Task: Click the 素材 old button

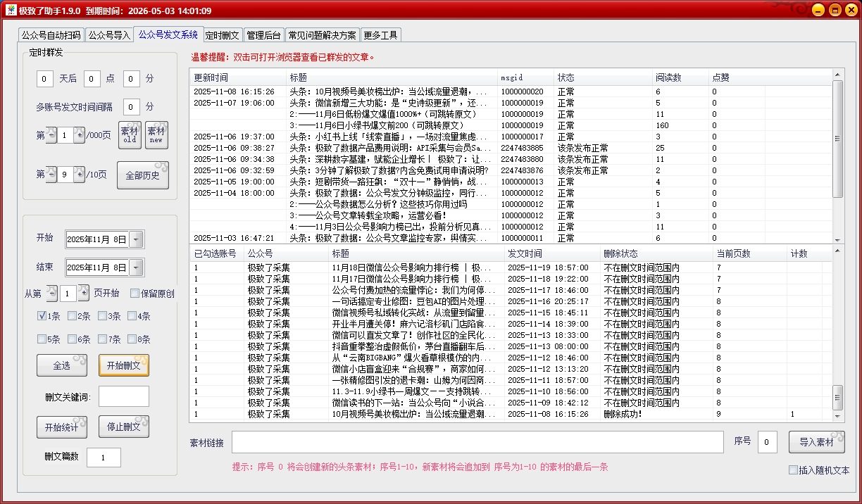Action: (130, 134)
